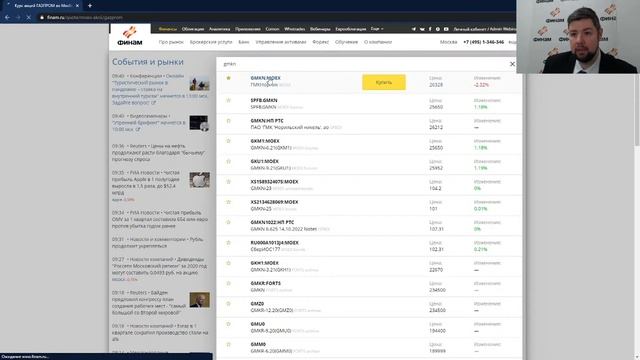Open the Facebook social icon in header
The height and width of the screenshot is (360, 640).
(x=430, y=29)
